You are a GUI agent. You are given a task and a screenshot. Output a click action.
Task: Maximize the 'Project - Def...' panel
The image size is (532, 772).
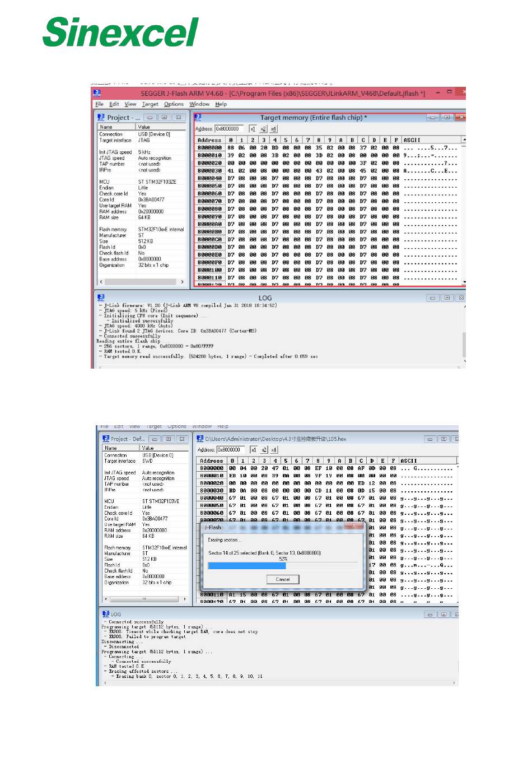click(169, 439)
